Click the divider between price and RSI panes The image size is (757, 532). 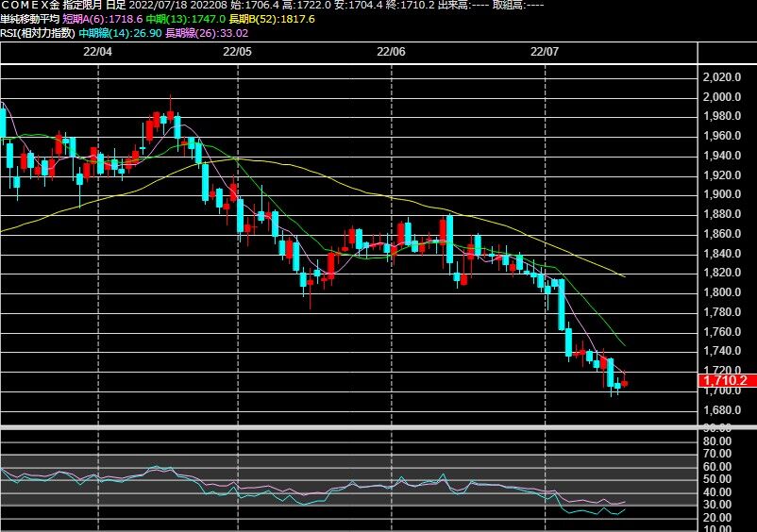(378, 427)
